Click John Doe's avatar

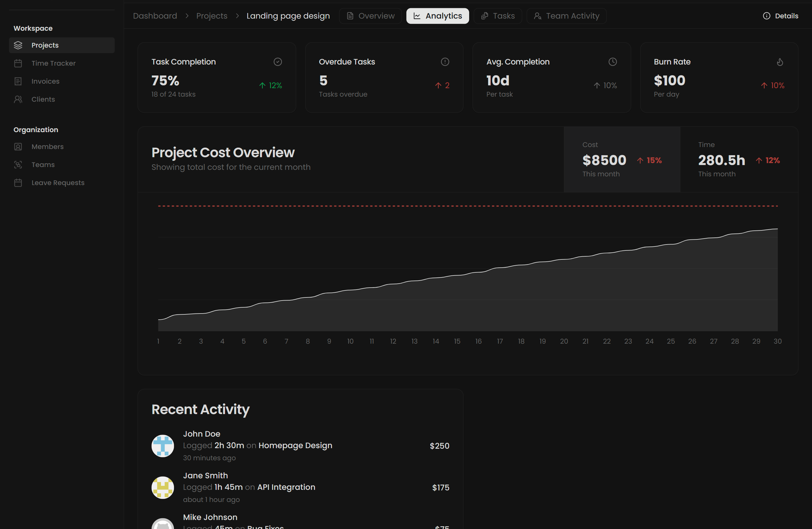(x=163, y=446)
